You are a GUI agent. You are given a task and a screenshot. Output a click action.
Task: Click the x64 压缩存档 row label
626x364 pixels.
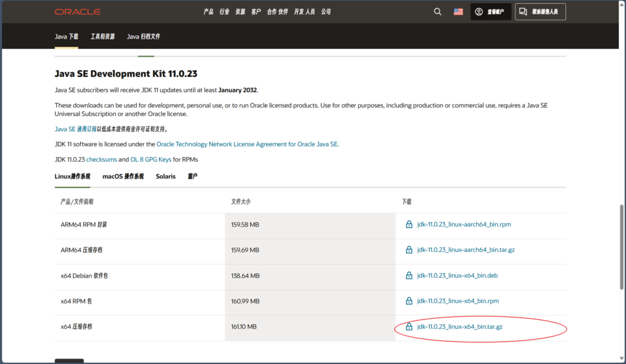coord(76,327)
